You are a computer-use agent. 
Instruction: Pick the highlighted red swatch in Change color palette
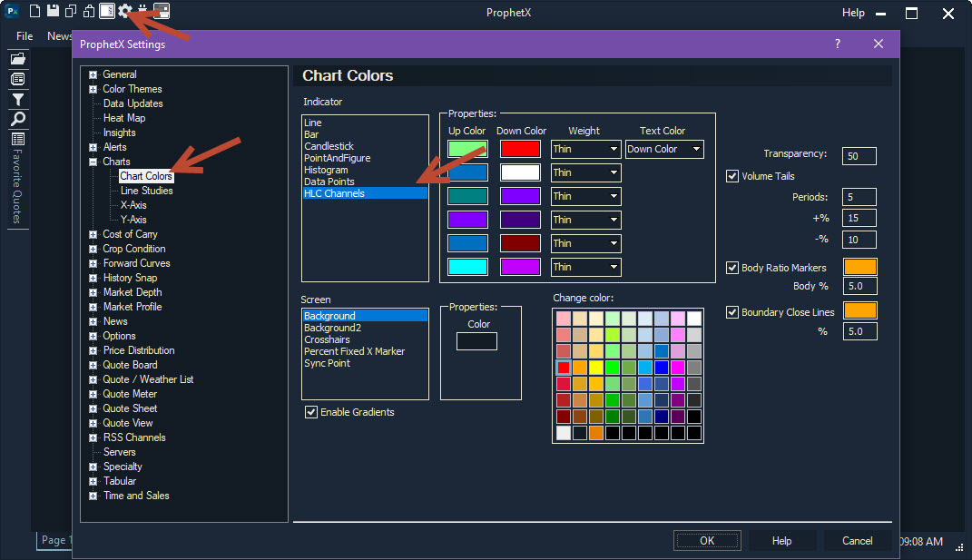(x=564, y=368)
